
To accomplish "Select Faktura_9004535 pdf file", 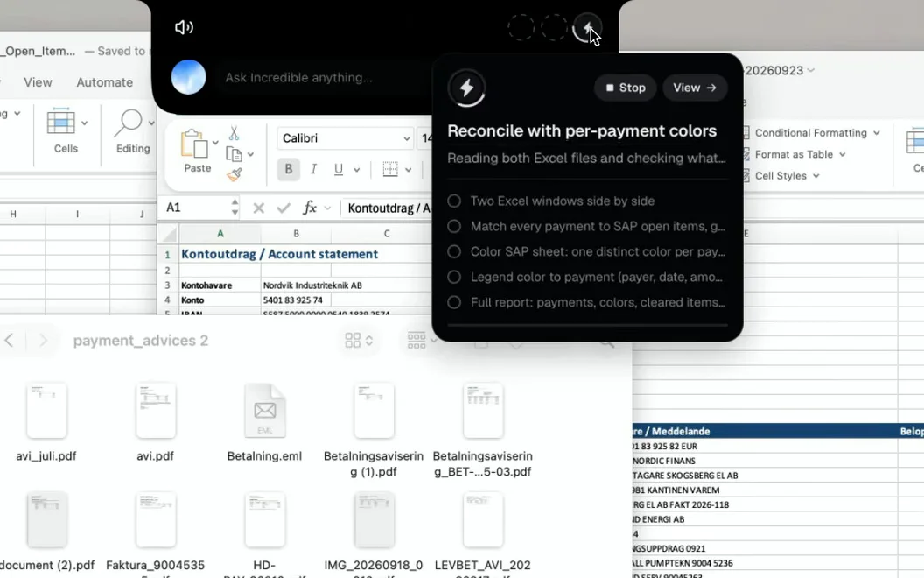I will pos(156,519).
